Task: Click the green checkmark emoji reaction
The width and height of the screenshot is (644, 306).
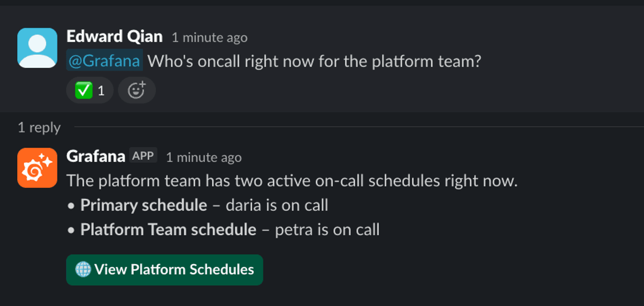Action: coord(84,90)
